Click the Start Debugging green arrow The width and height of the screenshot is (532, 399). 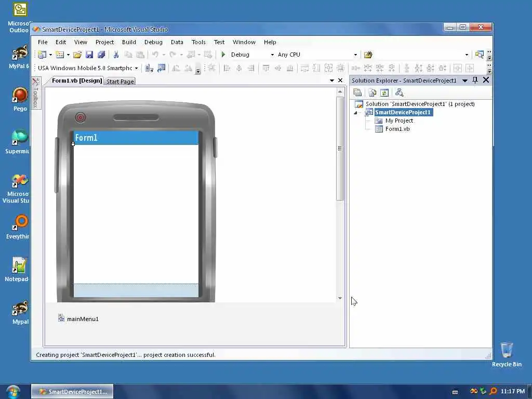[x=223, y=55]
